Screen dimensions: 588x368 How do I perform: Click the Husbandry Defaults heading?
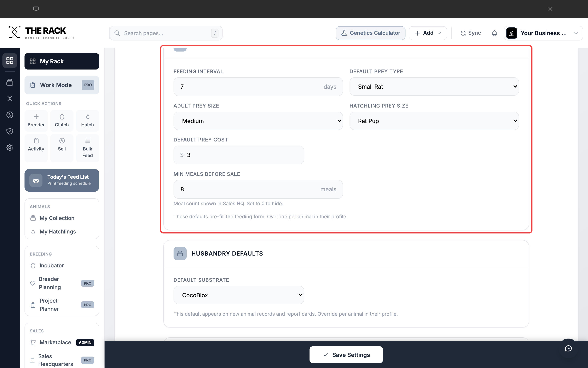[x=227, y=254]
